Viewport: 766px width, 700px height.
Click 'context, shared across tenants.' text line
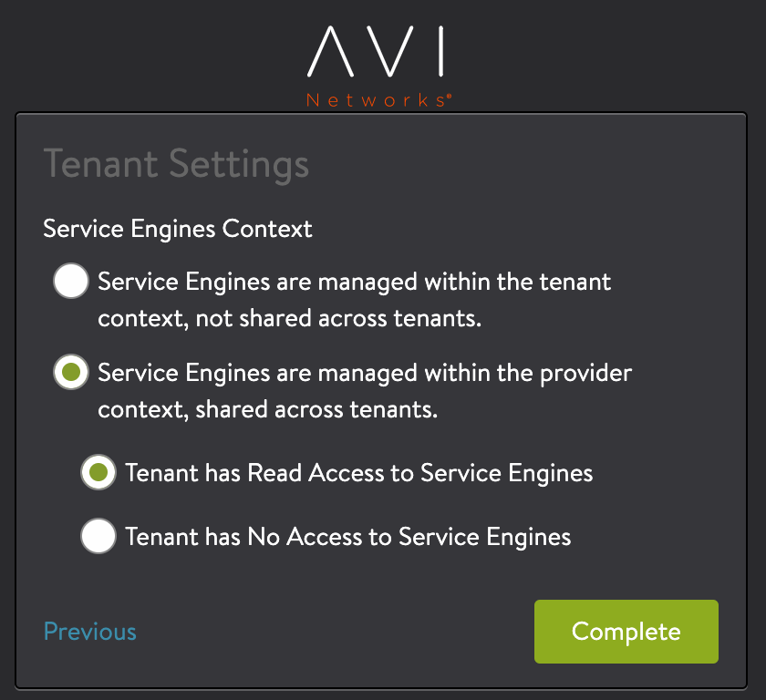268,410
